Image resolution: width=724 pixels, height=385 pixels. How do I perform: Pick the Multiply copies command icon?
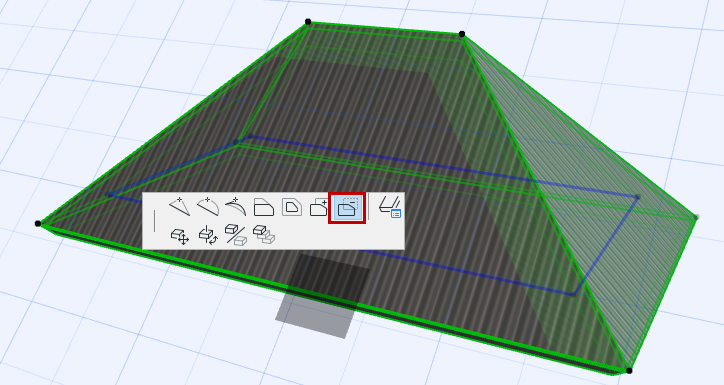coord(264,235)
